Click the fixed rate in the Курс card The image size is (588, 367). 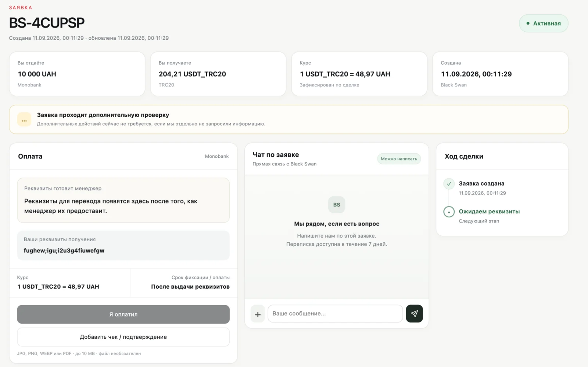(345, 74)
